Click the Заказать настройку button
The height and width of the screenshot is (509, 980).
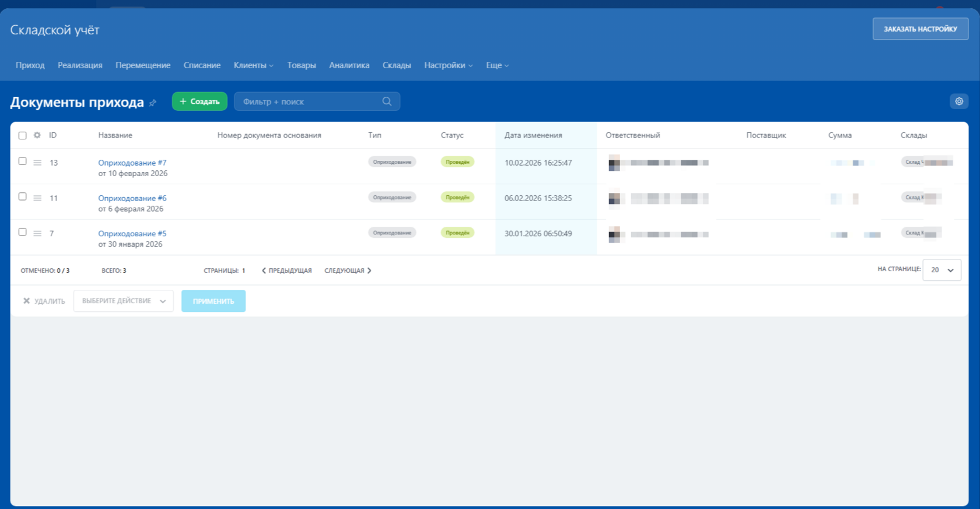pyautogui.click(x=921, y=29)
